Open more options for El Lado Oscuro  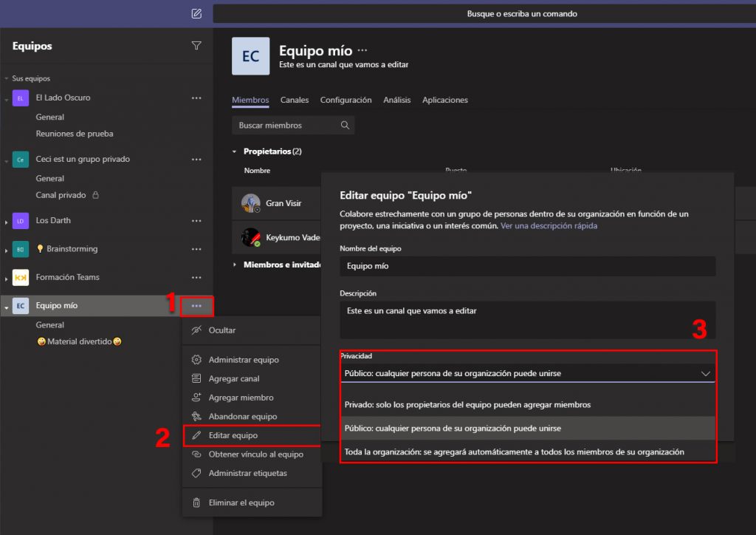196,98
